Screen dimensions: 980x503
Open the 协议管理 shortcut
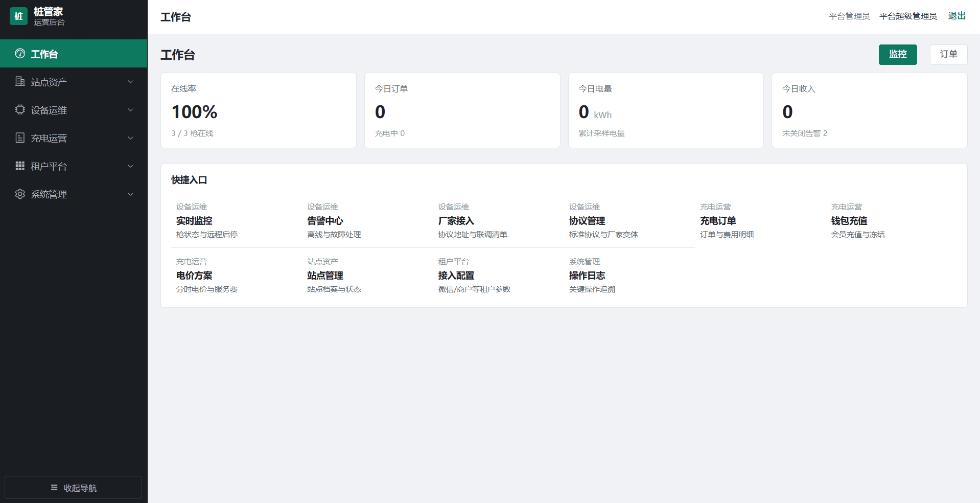pos(629,220)
